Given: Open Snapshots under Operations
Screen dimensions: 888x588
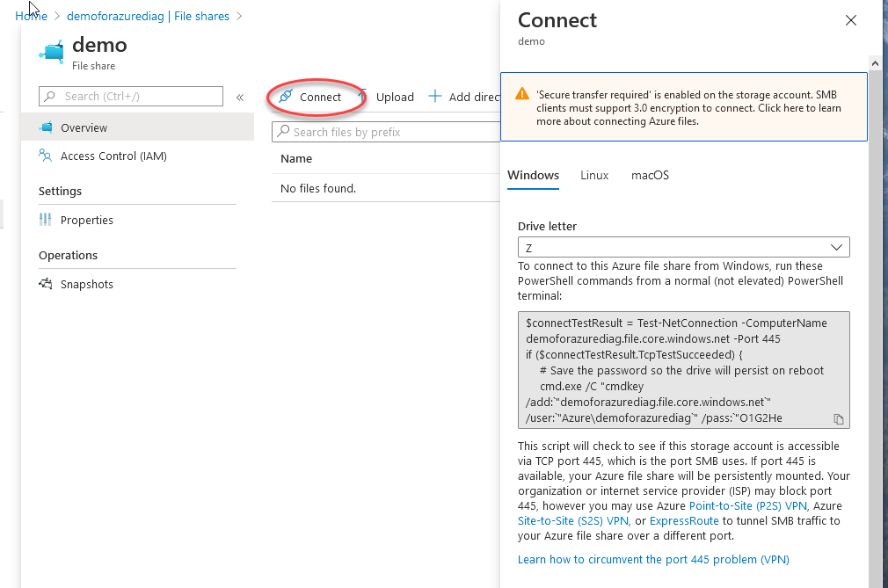Looking at the screenshot, I should click(138, 284).
